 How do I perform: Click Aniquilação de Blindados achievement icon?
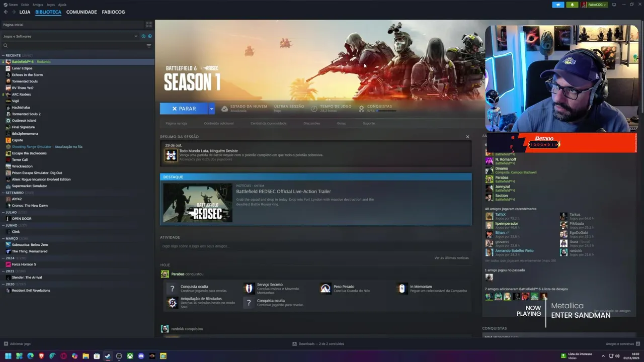[x=172, y=303]
